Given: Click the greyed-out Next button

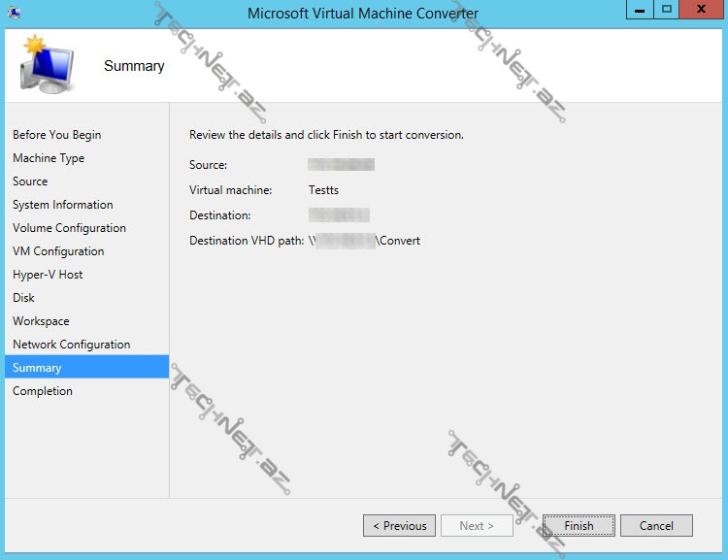Looking at the screenshot, I should 477,526.
